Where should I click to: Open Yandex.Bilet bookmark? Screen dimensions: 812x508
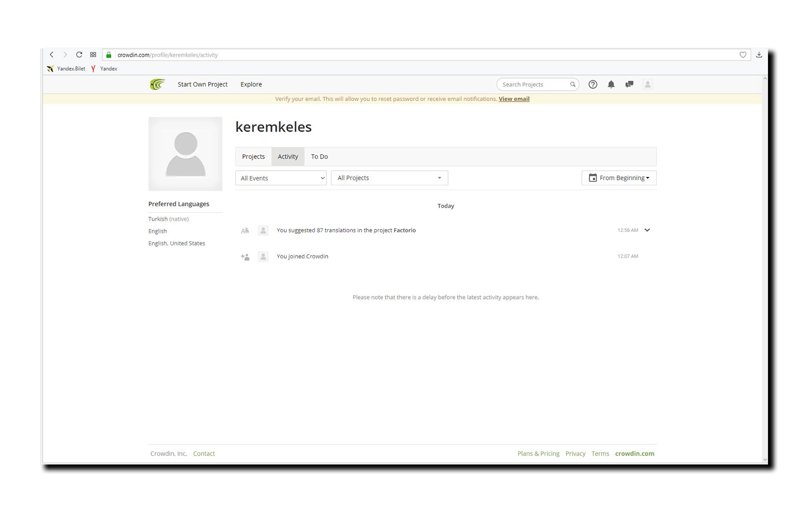pyautogui.click(x=66, y=69)
